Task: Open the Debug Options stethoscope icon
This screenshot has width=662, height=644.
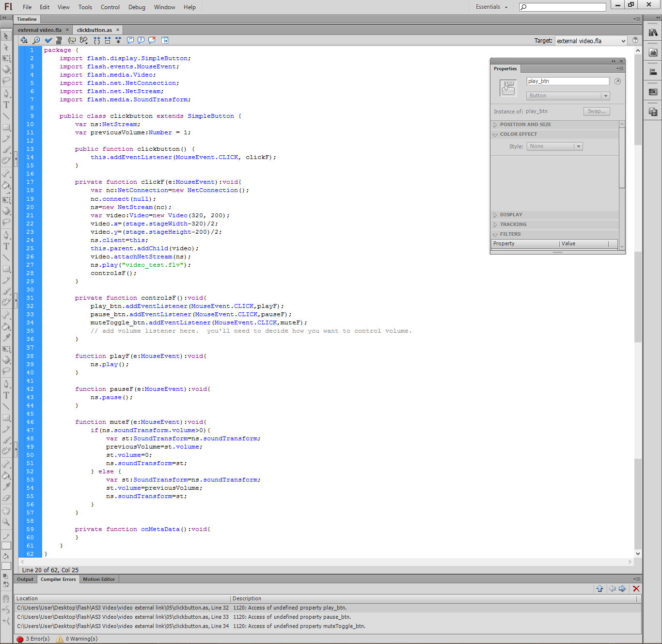Action: 84,40
